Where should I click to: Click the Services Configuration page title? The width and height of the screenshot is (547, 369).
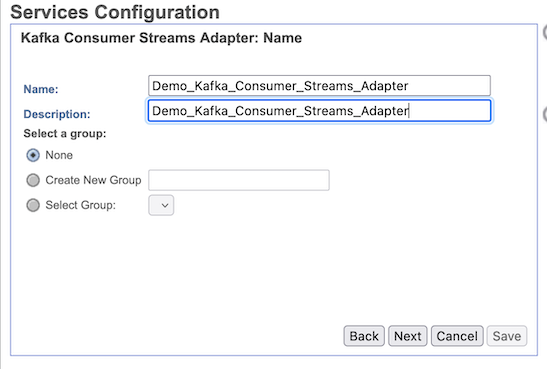click(115, 12)
